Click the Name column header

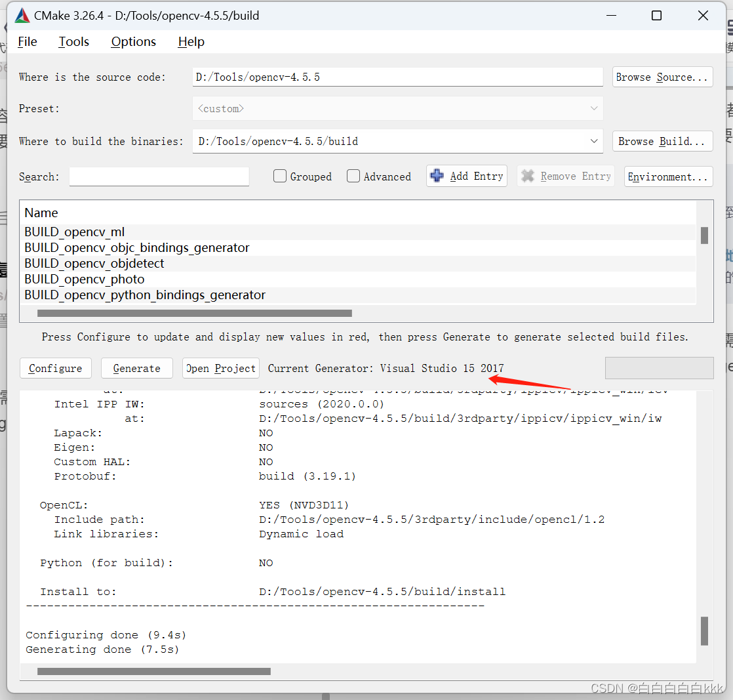41,213
